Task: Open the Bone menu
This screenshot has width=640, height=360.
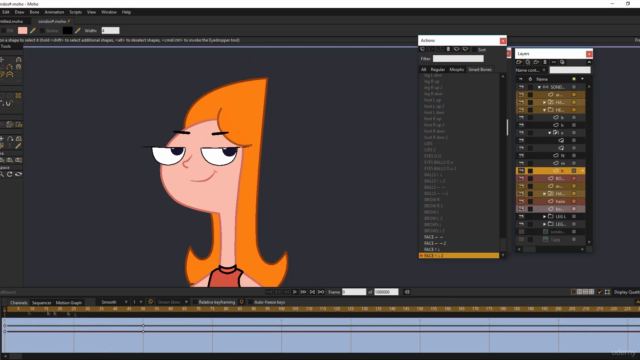Action: coord(34,12)
